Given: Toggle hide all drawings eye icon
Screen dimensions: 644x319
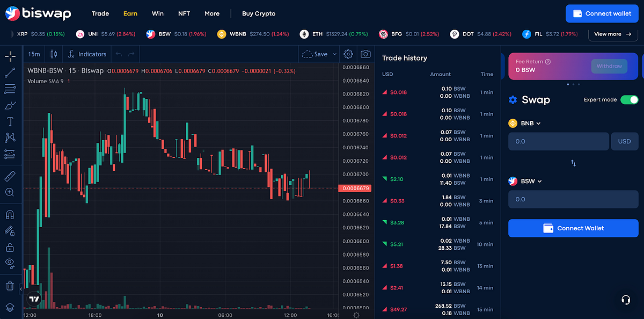Looking at the screenshot, I should (x=10, y=263).
